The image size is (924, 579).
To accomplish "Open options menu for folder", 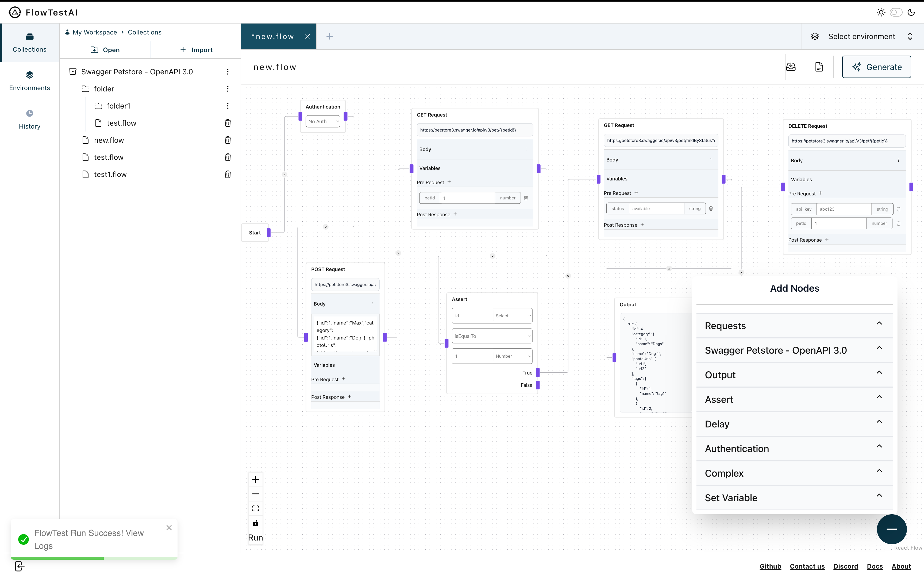I will click(x=228, y=89).
